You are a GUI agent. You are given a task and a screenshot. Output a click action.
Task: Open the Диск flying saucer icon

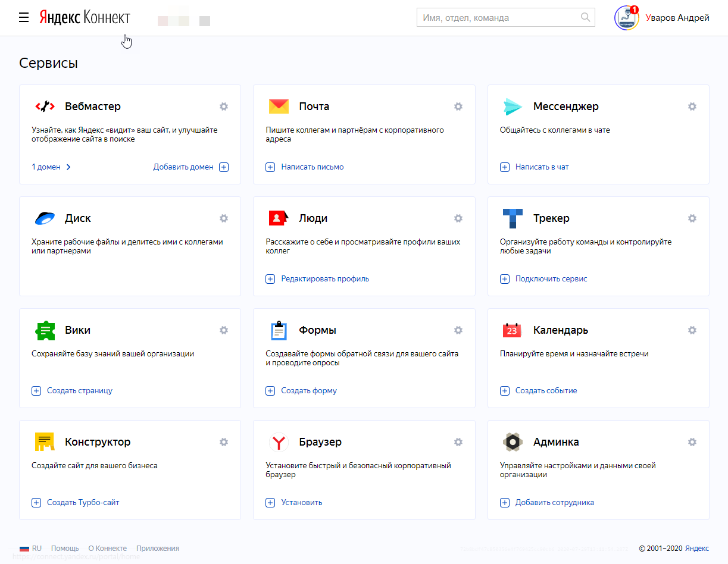pos(45,218)
